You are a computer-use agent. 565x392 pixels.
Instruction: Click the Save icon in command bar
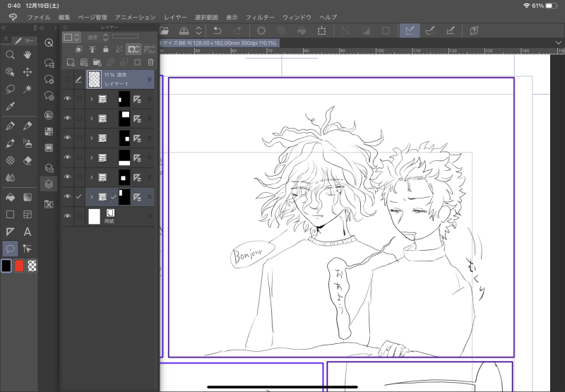(184, 30)
